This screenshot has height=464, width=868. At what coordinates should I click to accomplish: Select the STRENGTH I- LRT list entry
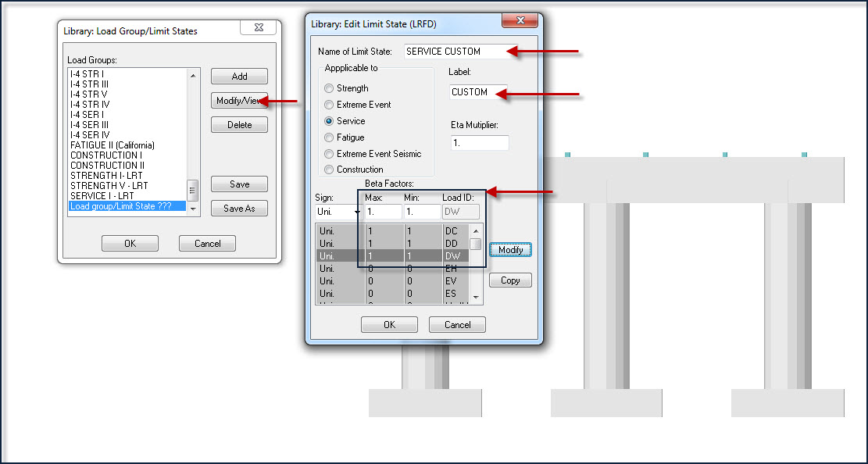coord(106,176)
